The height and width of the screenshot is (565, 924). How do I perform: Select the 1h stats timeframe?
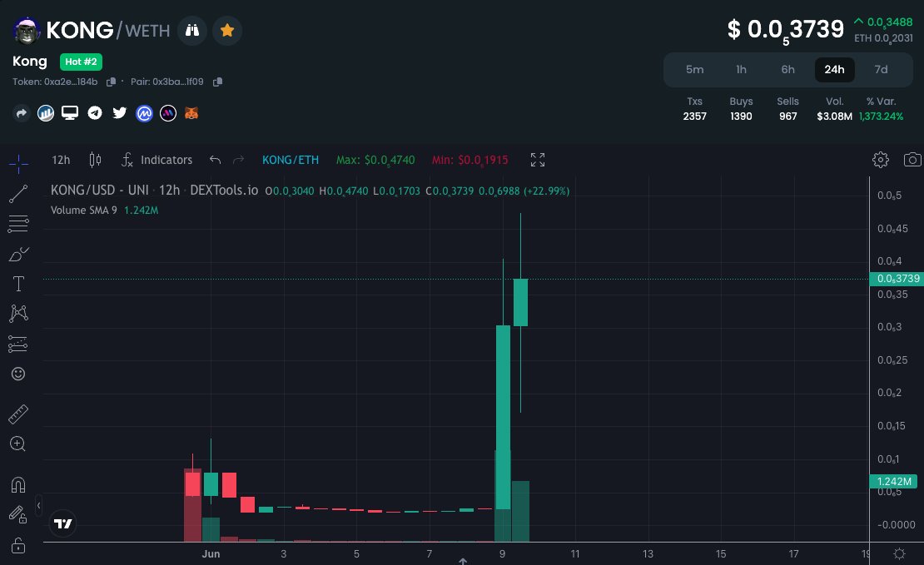[742, 70]
